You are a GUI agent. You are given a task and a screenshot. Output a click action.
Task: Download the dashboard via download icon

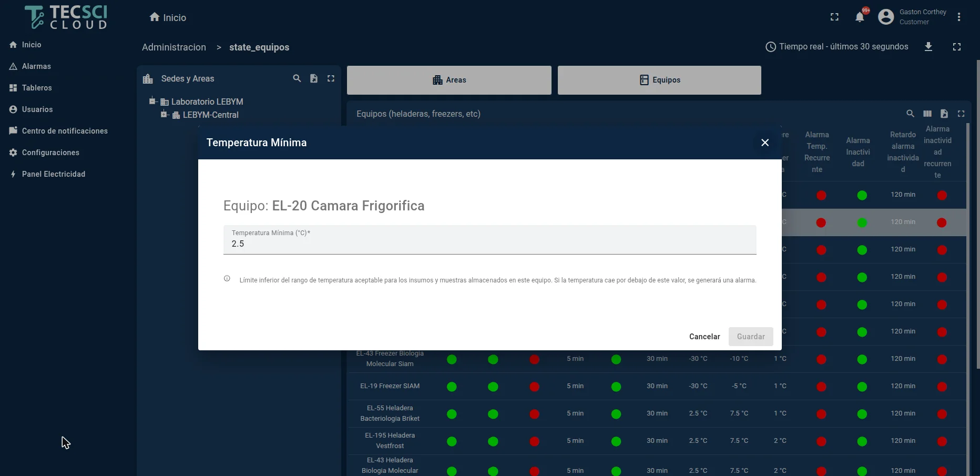pyautogui.click(x=928, y=47)
